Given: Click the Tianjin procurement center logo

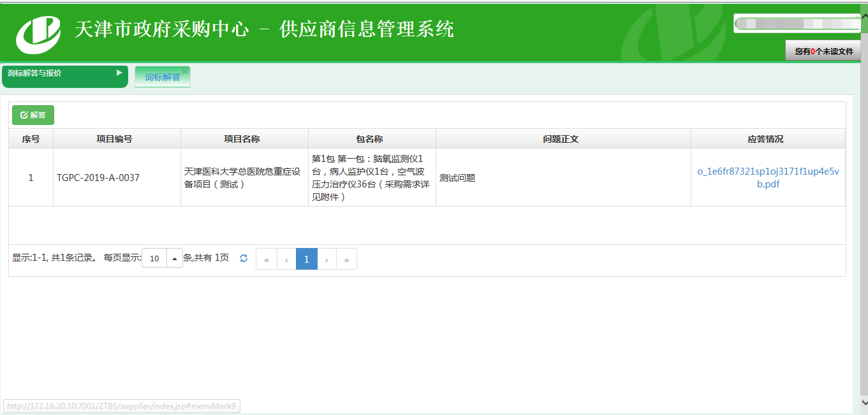Looking at the screenshot, I should pos(38,34).
